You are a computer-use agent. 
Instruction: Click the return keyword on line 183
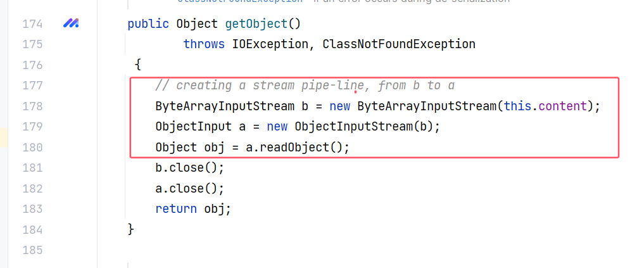coord(176,209)
